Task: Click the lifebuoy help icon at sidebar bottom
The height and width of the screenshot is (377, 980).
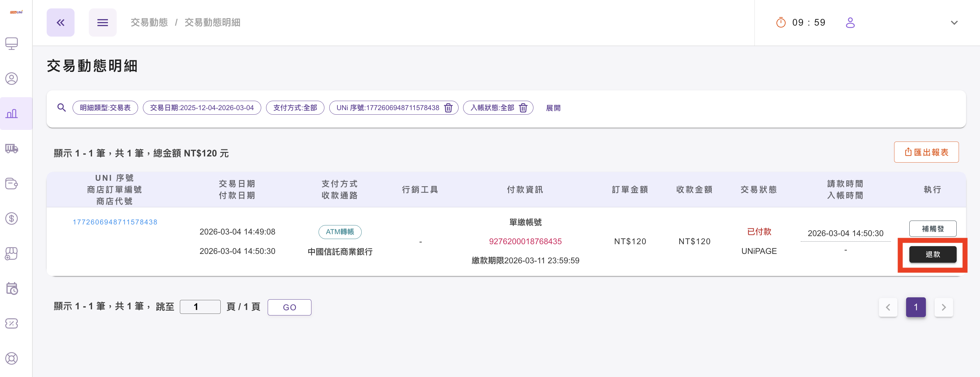Action: click(x=11, y=358)
